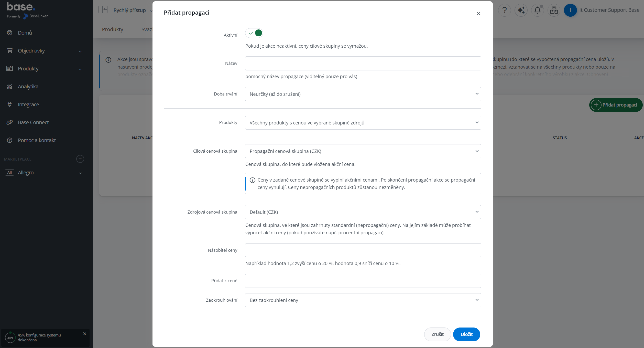
Task: Open the help question mark icon
Action: tap(504, 10)
